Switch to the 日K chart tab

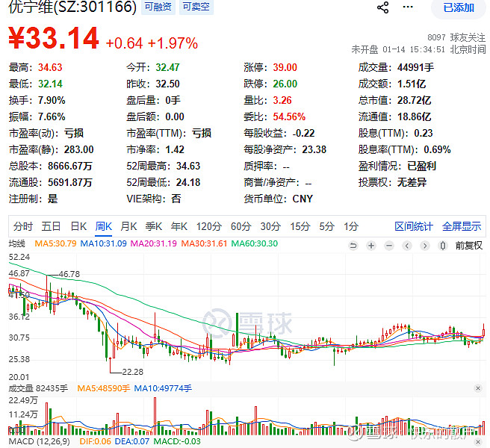(78, 226)
